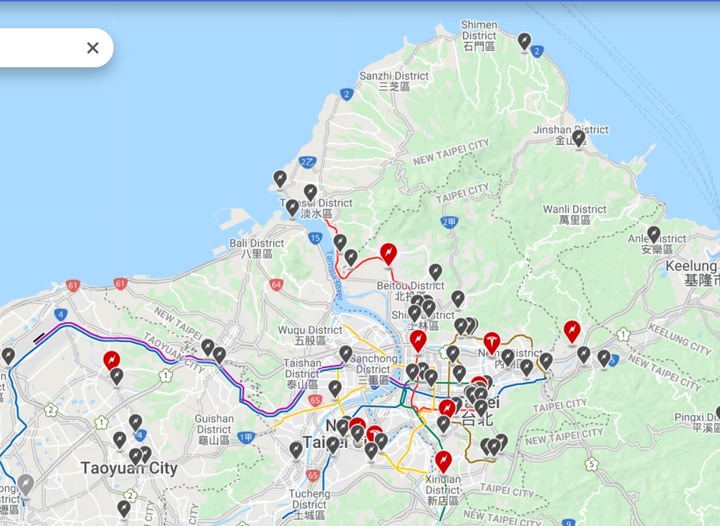The height and width of the screenshot is (526, 720).
Task: Open the red charger pin below Shilin District
Action: pos(418,341)
